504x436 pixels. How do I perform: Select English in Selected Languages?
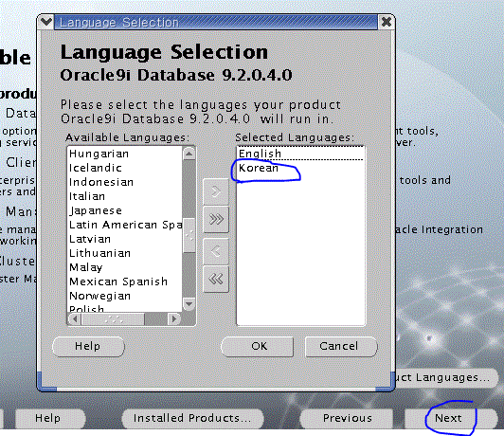pos(300,154)
